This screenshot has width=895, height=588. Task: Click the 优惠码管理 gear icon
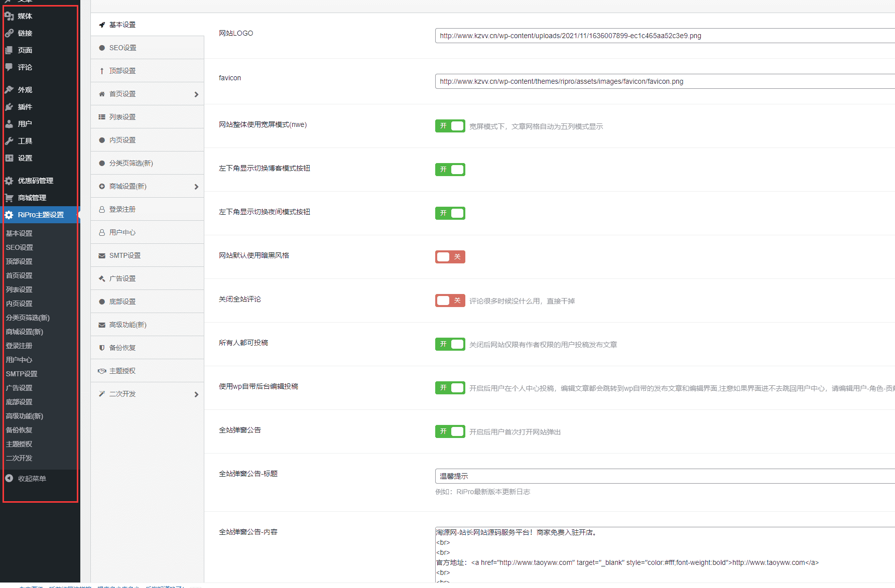coord(9,181)
